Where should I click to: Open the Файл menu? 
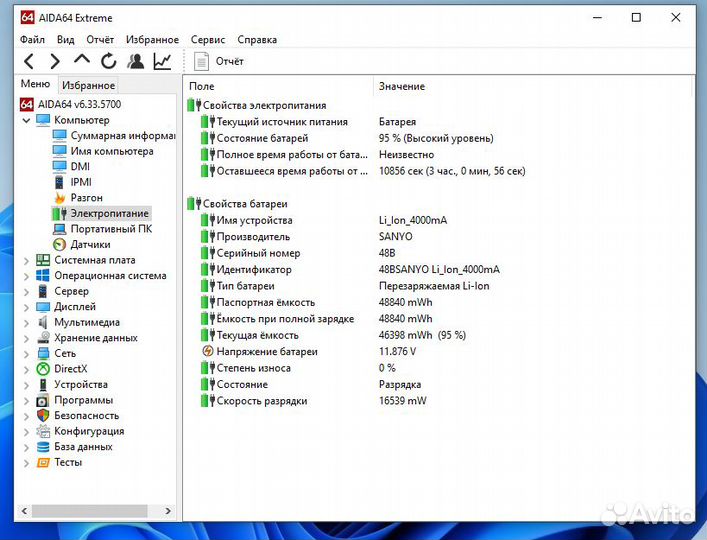(x=32, y=40)
